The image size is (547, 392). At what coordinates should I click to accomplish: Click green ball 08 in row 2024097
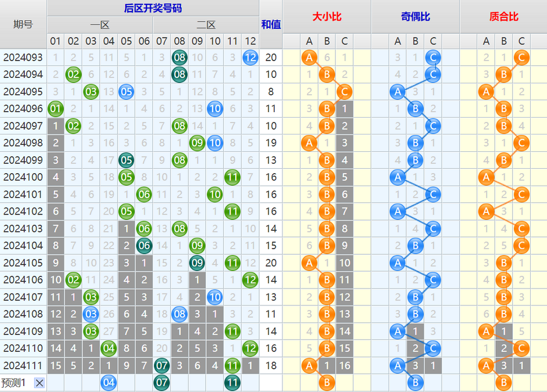(x=180, y=126)
